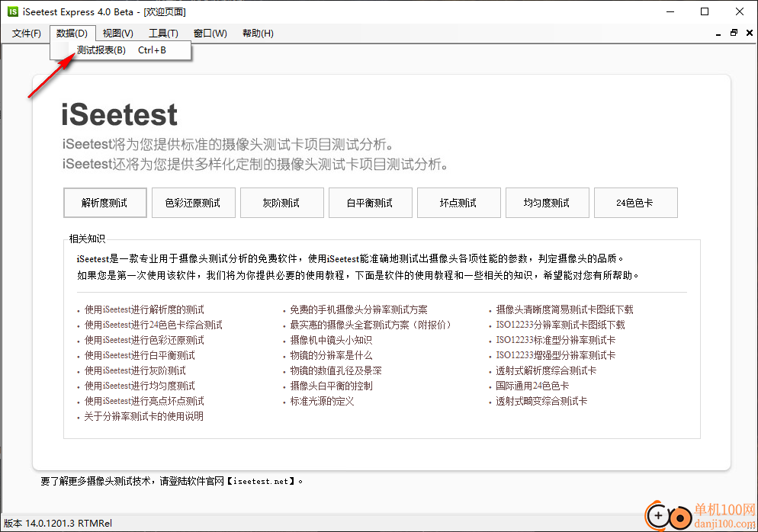Close the open 数据(D) menu
758x532 pixels.
[x=72, y=34]
